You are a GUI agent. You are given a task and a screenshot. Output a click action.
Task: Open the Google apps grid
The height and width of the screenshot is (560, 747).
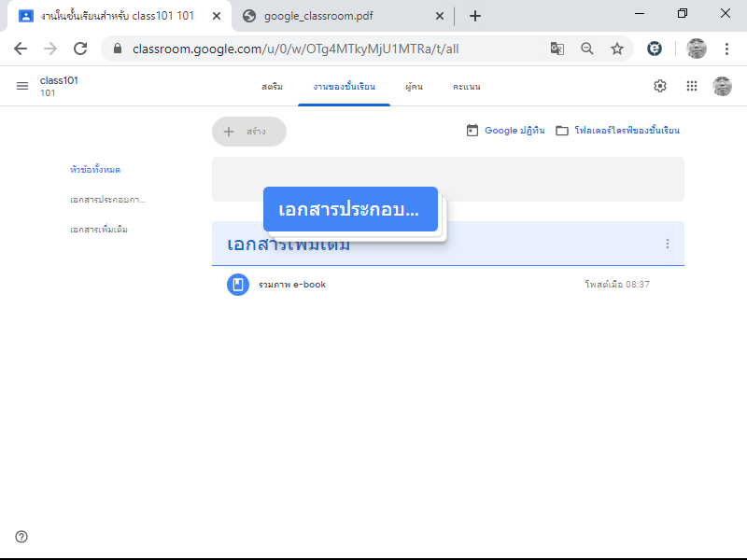click(692, 86)
